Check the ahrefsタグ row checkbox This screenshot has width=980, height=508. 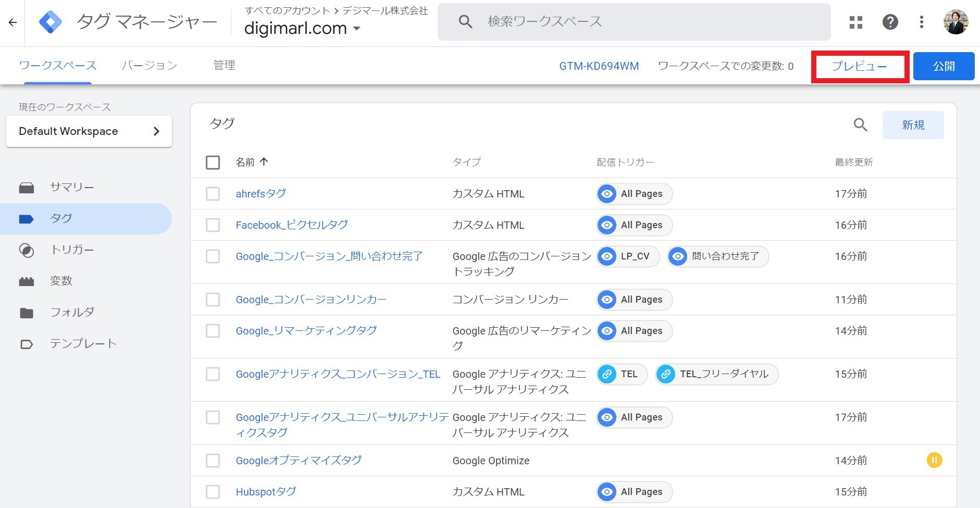(213, 194)
